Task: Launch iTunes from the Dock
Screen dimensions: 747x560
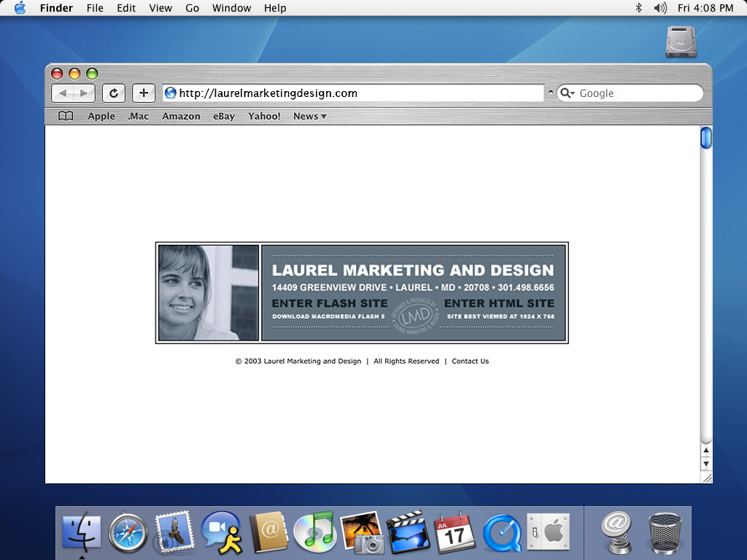Action: pyautogui.click(x=315, y=532)
